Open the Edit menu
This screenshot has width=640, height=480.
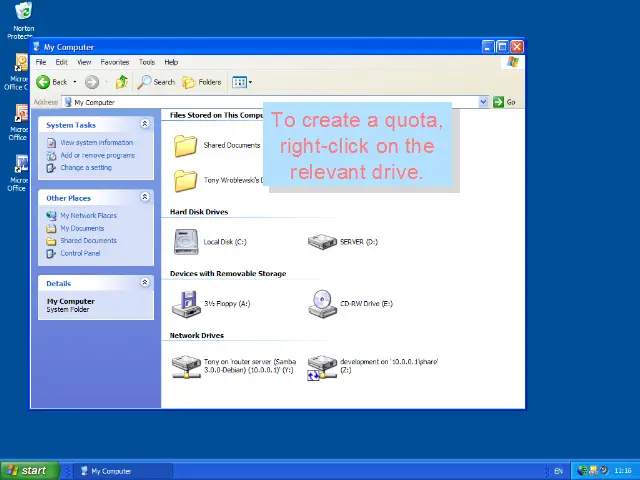62,62
